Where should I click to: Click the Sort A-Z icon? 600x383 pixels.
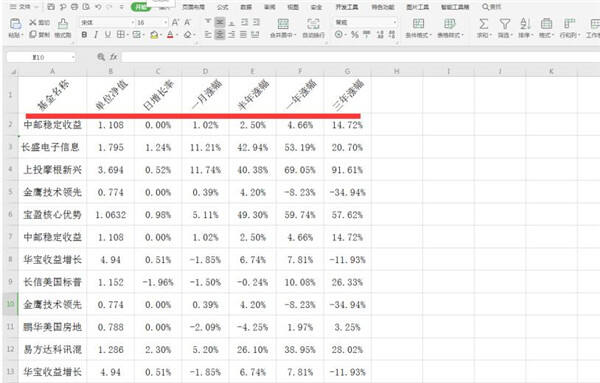525,24
